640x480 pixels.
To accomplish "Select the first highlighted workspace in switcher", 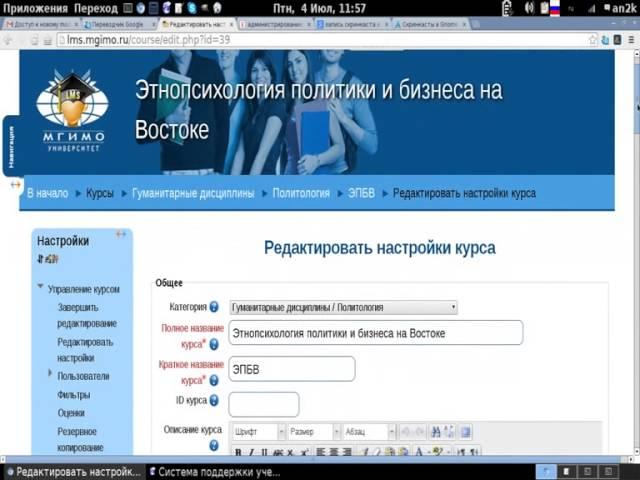I will pyautogui.click(x=545, y=472).
